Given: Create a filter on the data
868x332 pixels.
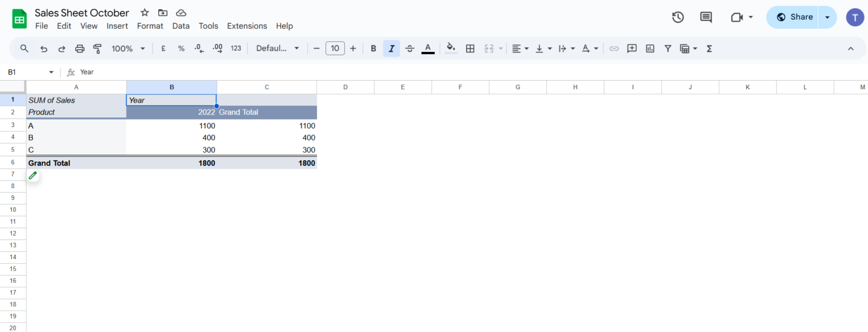Looking at the screenshot, I should [668, 48].
